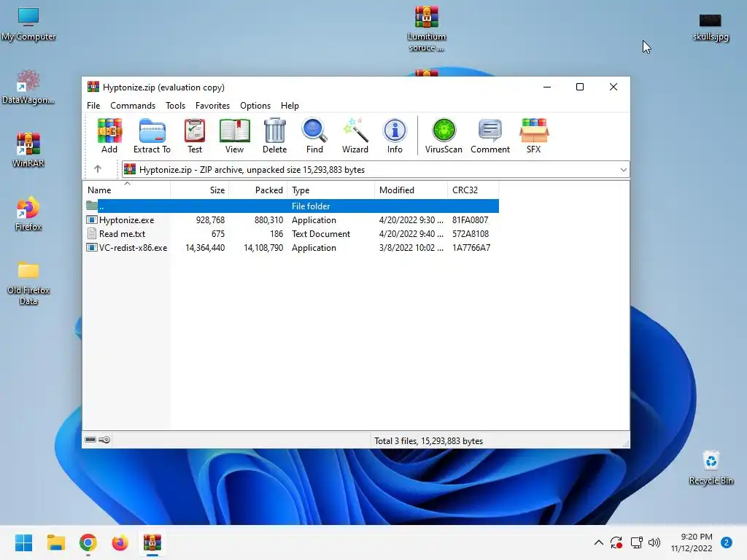Open the Extract To tool

coord(152,136)
